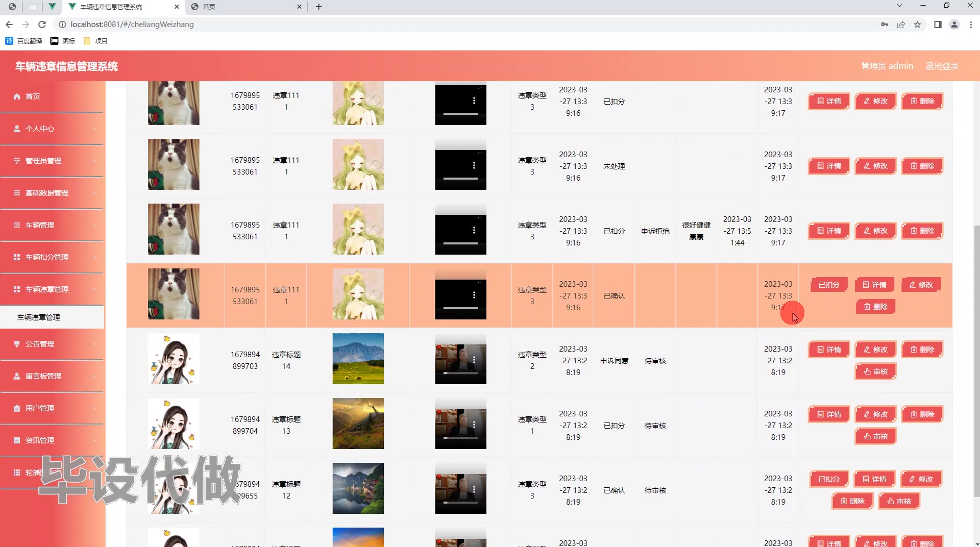Expand the 资讯管理 sidebar menu
This screenshot has width=980, height=547.
pyautogui.click(x=52, y=440)
